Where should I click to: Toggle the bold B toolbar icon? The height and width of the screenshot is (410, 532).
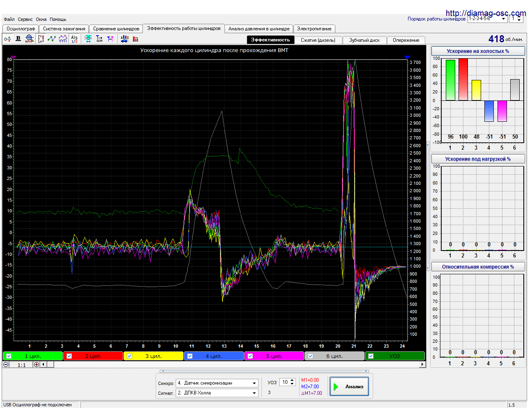[x=18, y=39]
